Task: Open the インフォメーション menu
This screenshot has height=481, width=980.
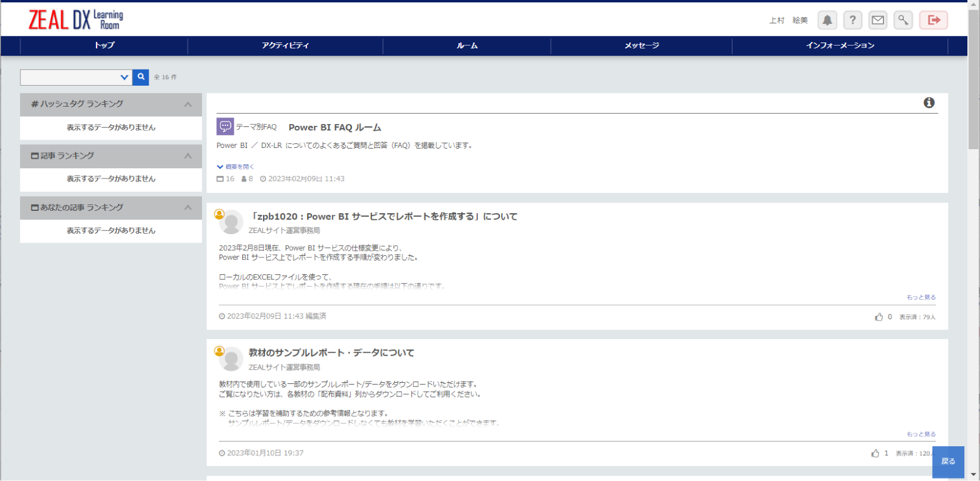Action: tap(840, 46)
